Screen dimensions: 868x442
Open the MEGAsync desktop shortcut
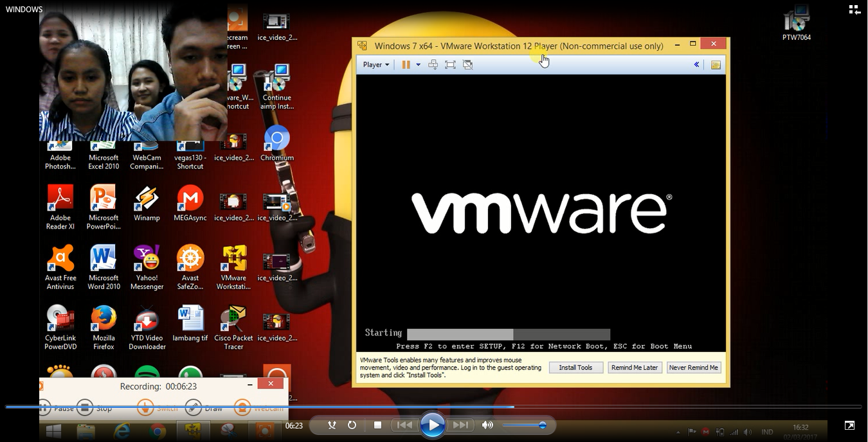190,204
